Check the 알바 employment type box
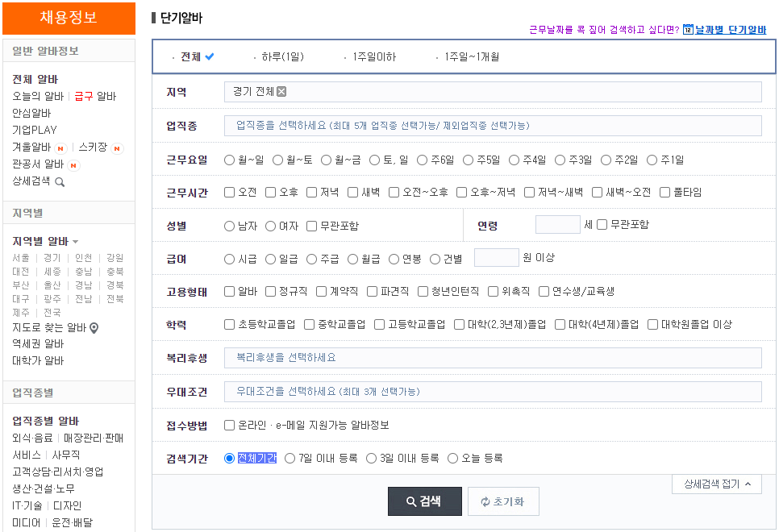779x532 pixels. [x=229, y=291]
